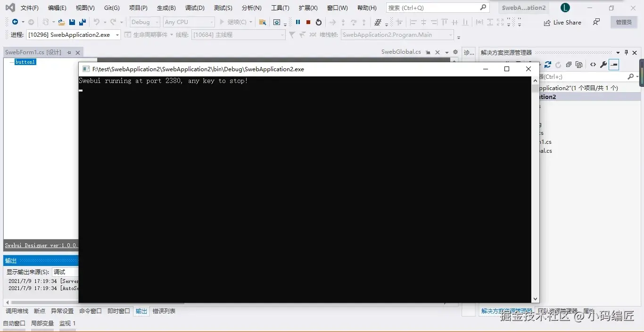Click Show All Files icon in Solution Explorer

(579, 65)
